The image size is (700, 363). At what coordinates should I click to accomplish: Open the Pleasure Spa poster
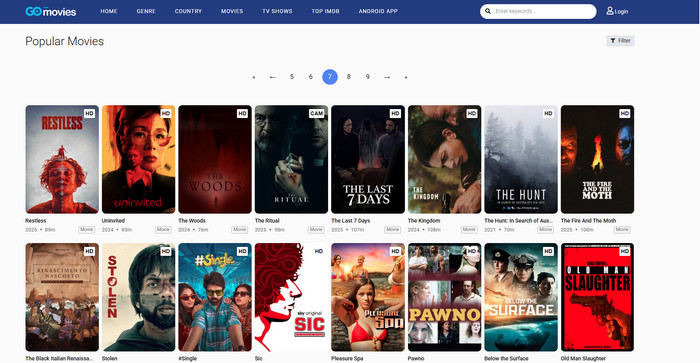tap(368, 297)
